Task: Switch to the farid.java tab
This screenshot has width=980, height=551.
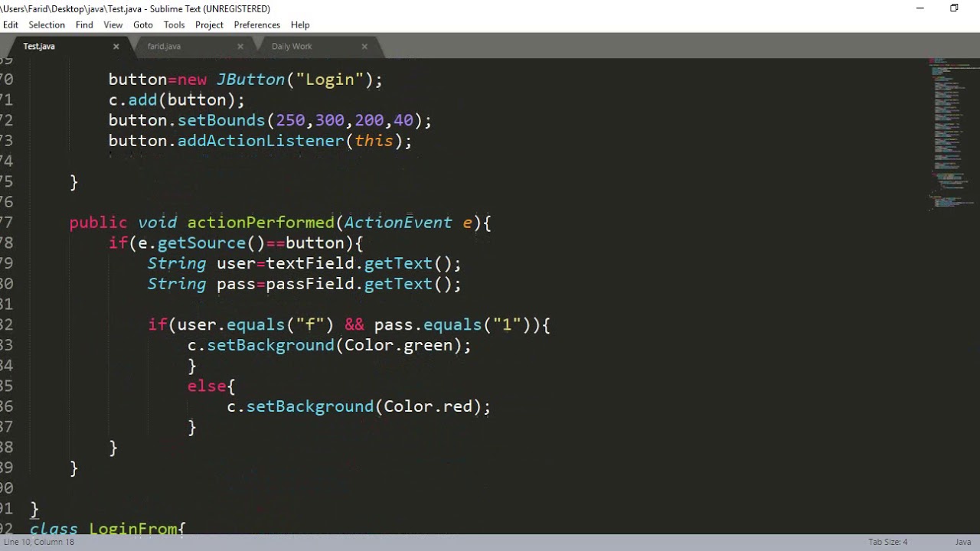Action: click(164, 47)
